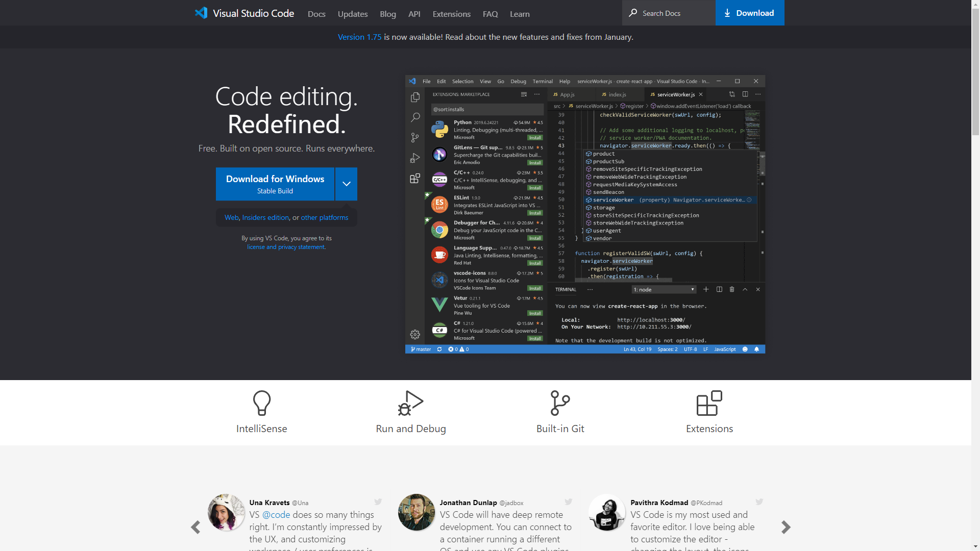
Task: Open the Docs page
Action: pos(316,14)
